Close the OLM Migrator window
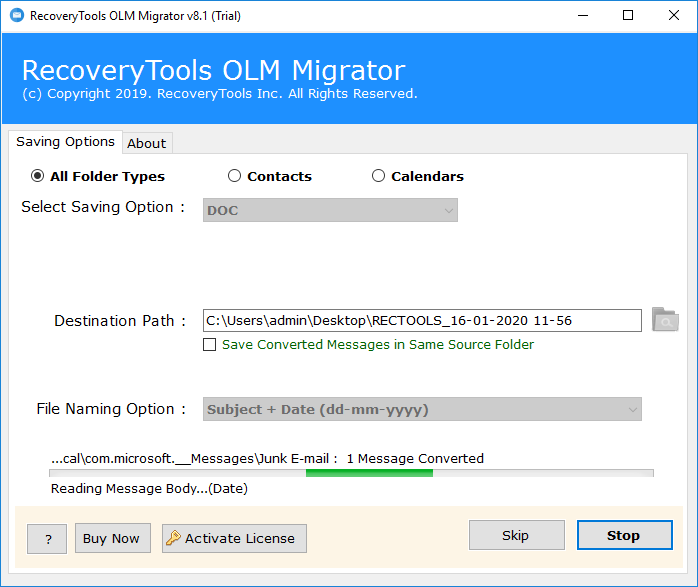The height and width of the screenshot is (587, 698). click(674, 16)
